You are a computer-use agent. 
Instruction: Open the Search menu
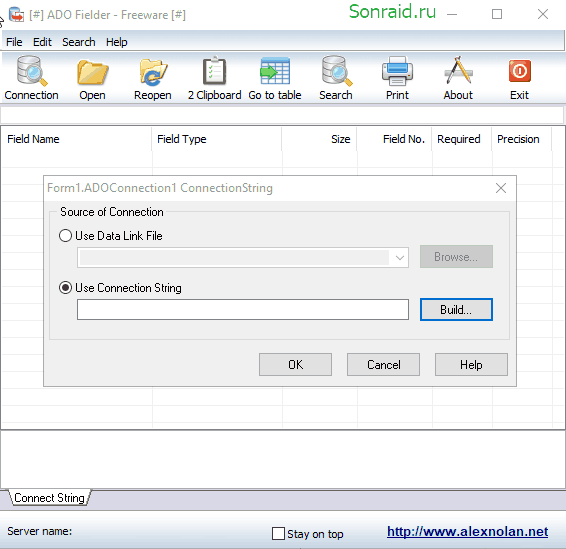[79, 42]
